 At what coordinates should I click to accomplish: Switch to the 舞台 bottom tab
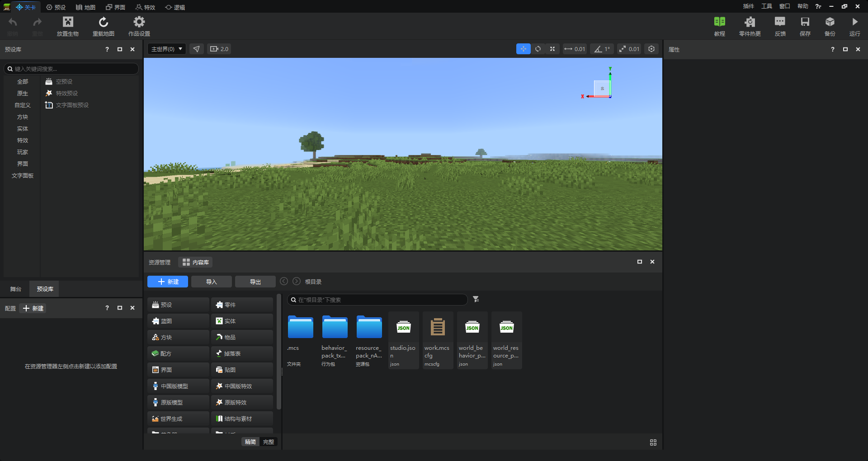pyautogui.click(x=16, y=289)
